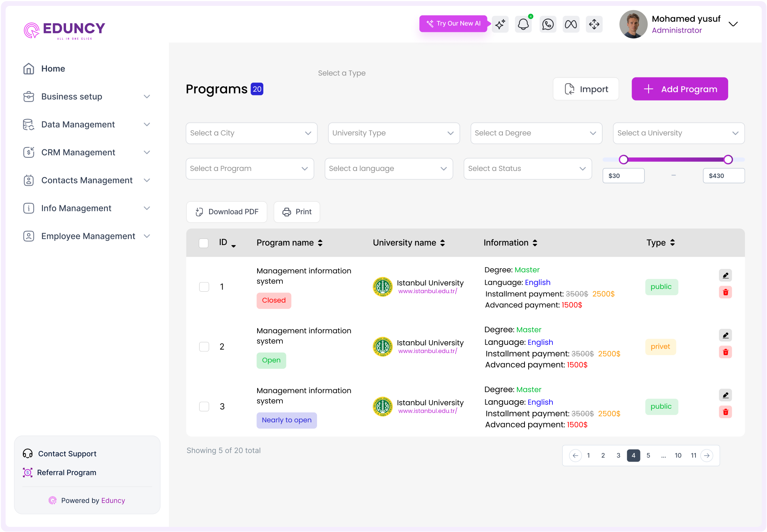Click the $30 minimum price field
The image size is (767, 532).
[x=624, y=176]
